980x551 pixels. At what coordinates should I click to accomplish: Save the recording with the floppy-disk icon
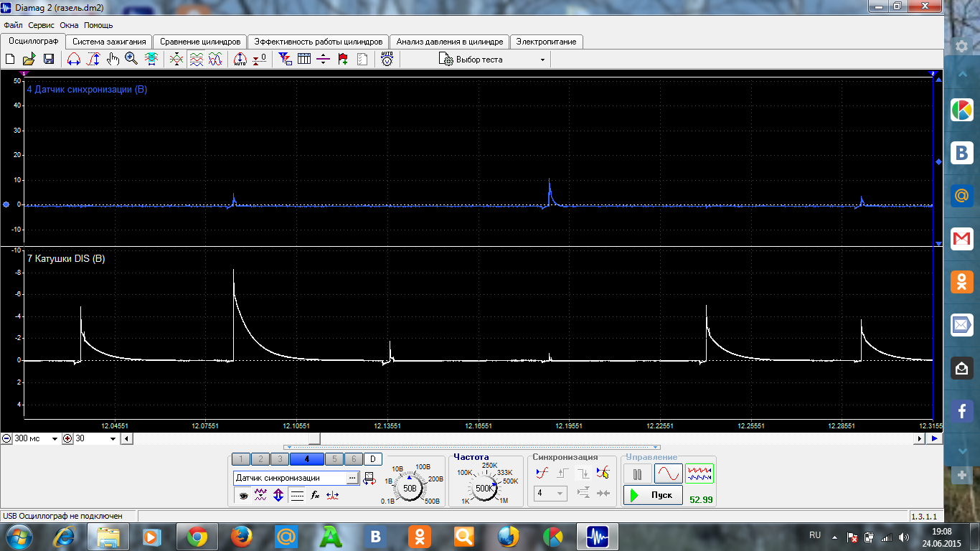(x=49, y=60)
